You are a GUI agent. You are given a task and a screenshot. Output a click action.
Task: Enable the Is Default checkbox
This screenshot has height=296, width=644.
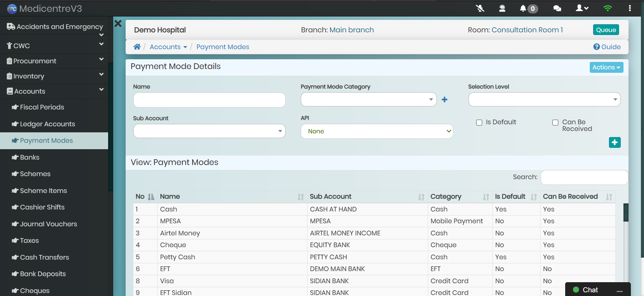(479, 123)
